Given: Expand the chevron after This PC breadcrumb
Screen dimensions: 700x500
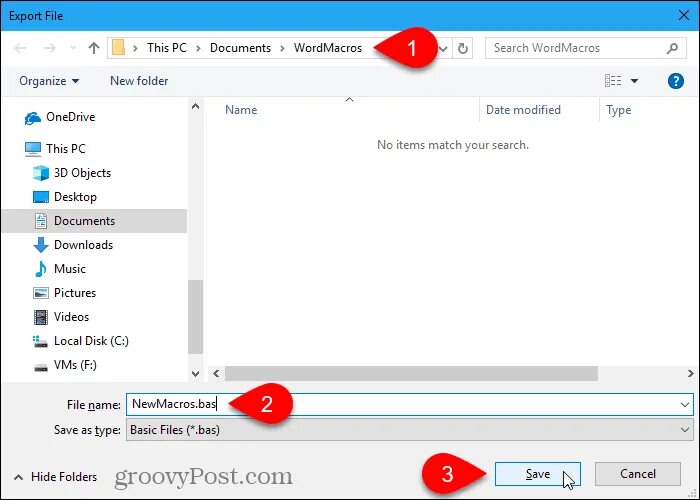Looking at the screenshot, I should tap(199, 48).
